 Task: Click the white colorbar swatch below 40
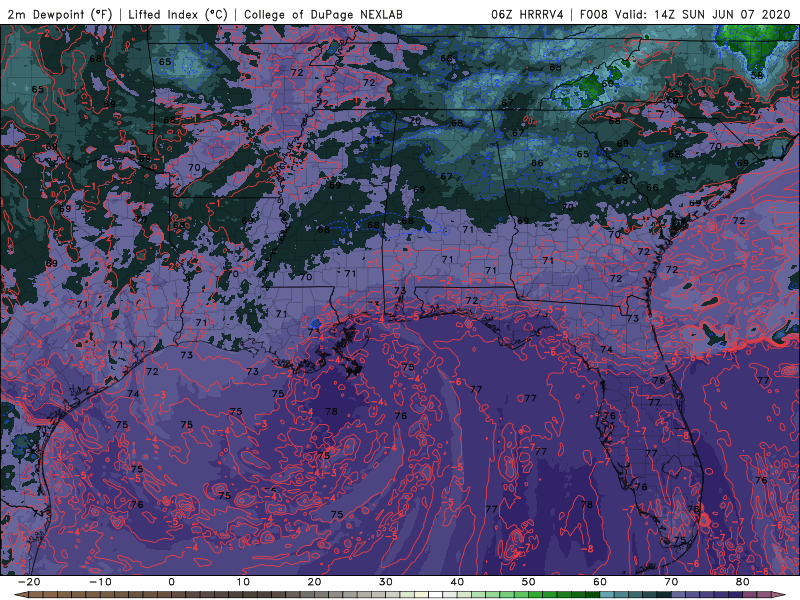click(436, 595)
